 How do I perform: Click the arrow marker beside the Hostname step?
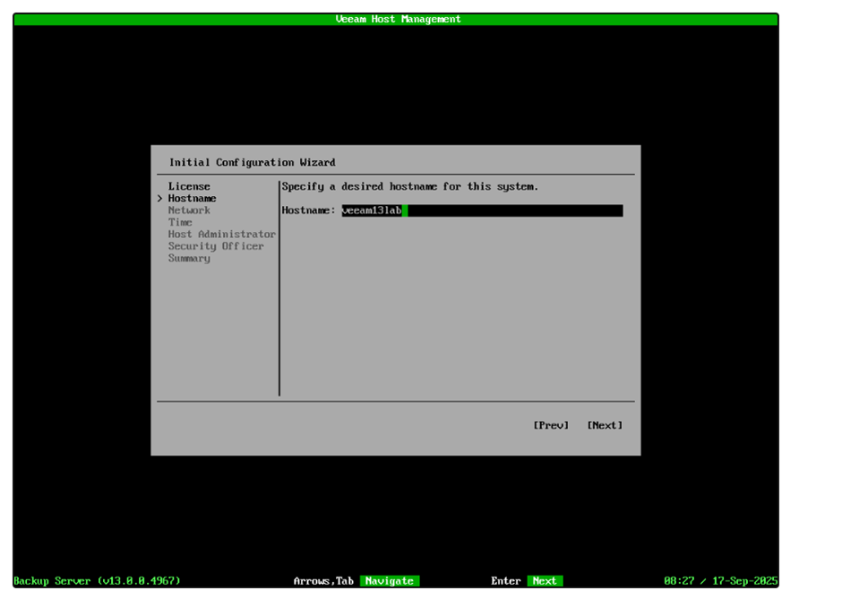point(160,198)
